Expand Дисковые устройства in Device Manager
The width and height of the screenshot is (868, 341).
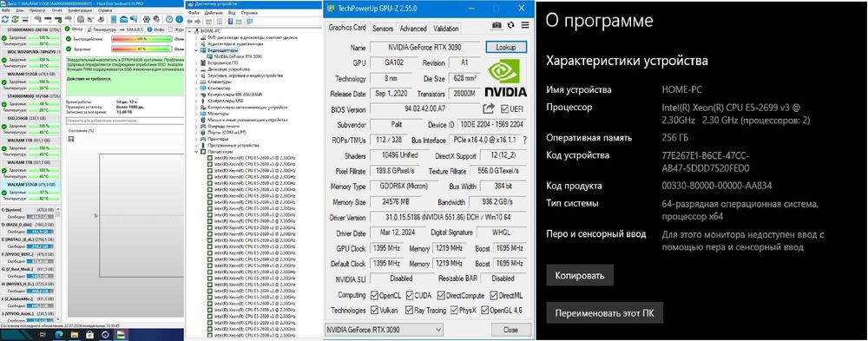point(196,69)
